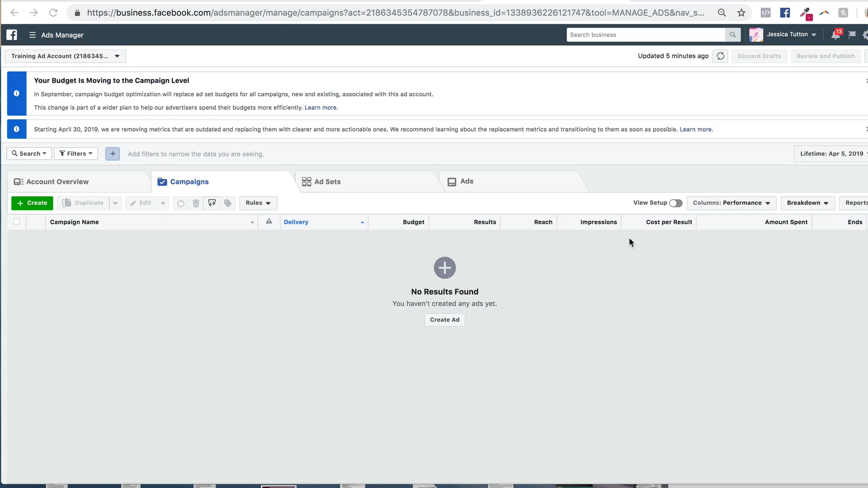Click into Search business input field
This screenshot has width=868, height=488.
[x=646, y=35]
